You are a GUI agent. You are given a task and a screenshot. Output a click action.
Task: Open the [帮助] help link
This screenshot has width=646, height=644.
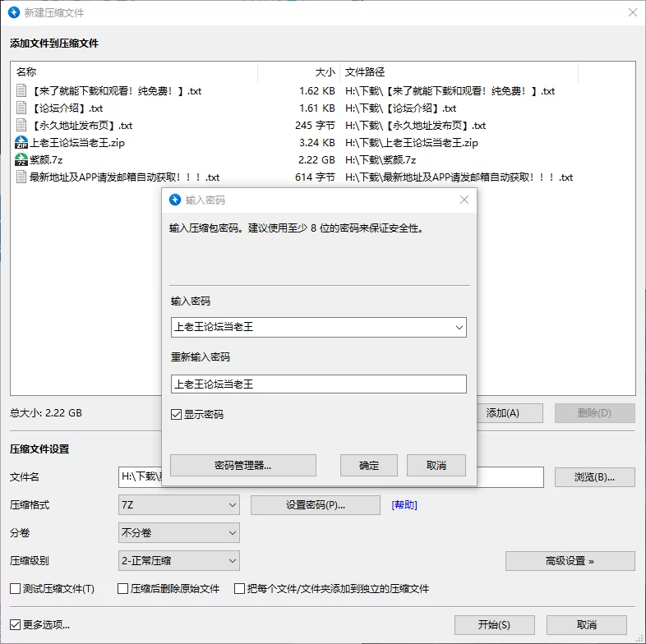(x=404, y=505)
